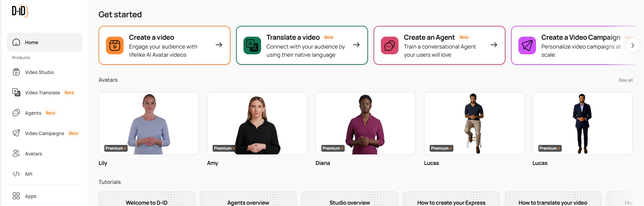The width and height of the screenshot is (644, 206).
Task: Click the Beta badge next to Video Translate
Action: point(69,93)
